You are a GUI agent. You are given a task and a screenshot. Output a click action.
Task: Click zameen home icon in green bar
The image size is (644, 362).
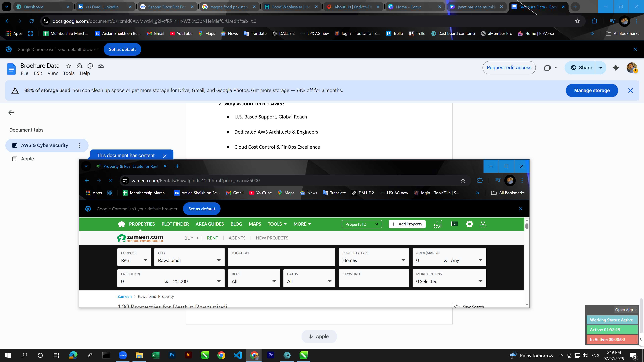click(121, 224)
